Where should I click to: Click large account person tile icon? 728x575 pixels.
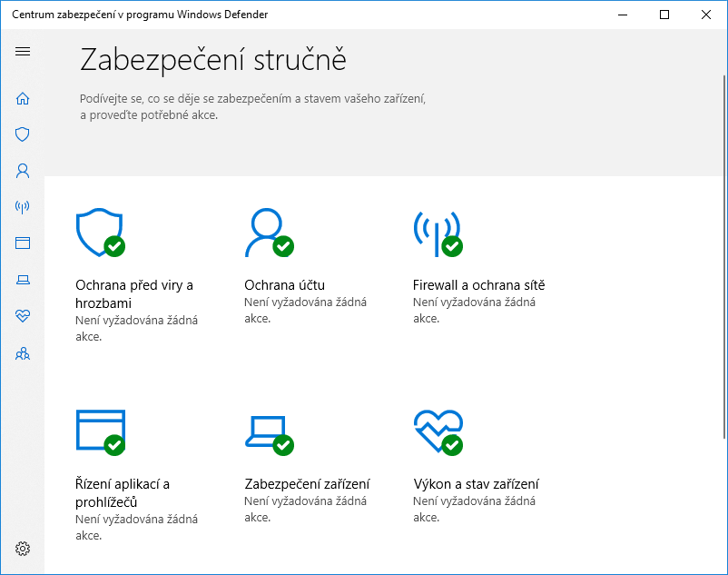point(268,233)
